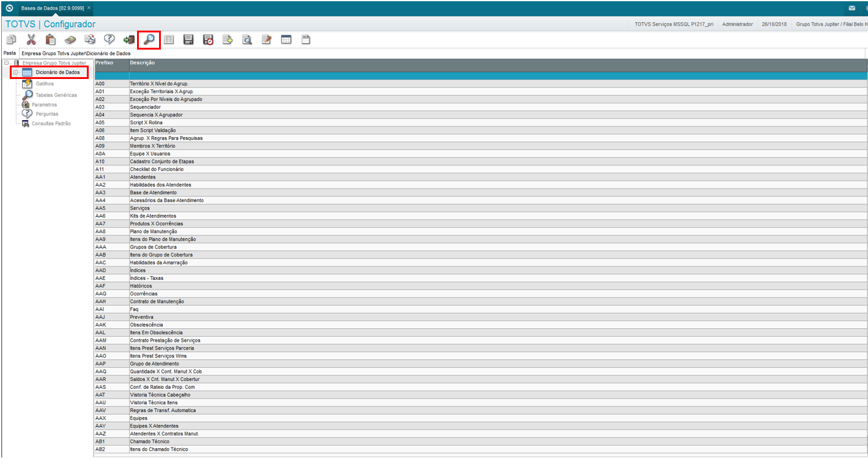Viewport: 868px width, 458px height.
Task: Select the Serviços row AA5
Action: pyautogui.click(x=481, y=208)
